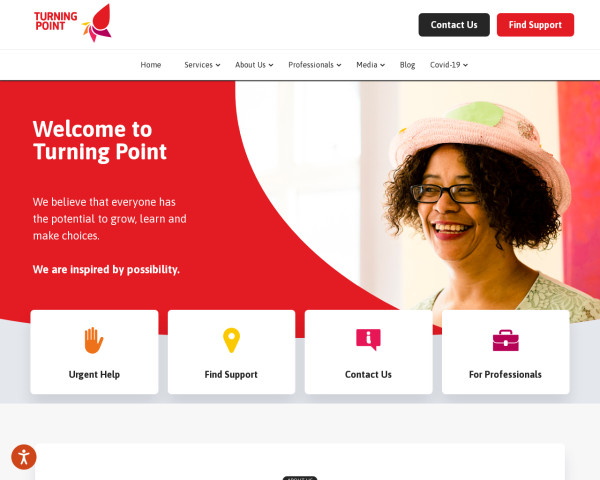Open the For Professionals card label
600x480 pixels.
(505, 374)
